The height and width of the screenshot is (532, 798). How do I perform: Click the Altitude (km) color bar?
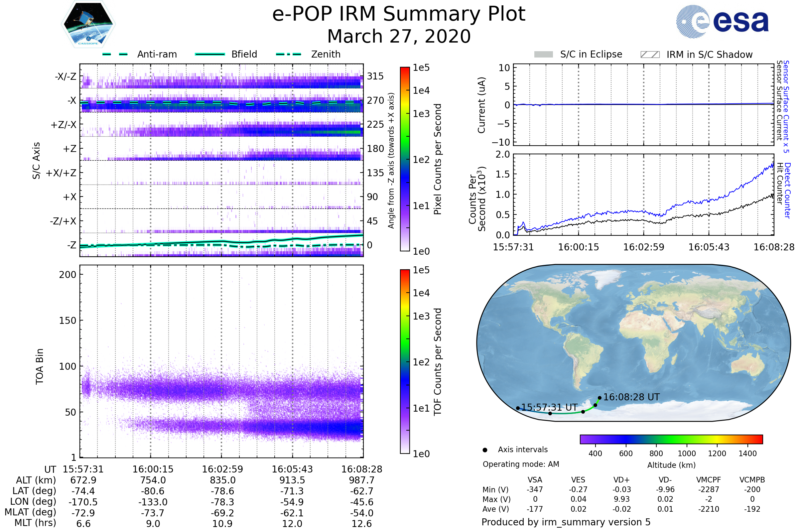coord(671,439)
